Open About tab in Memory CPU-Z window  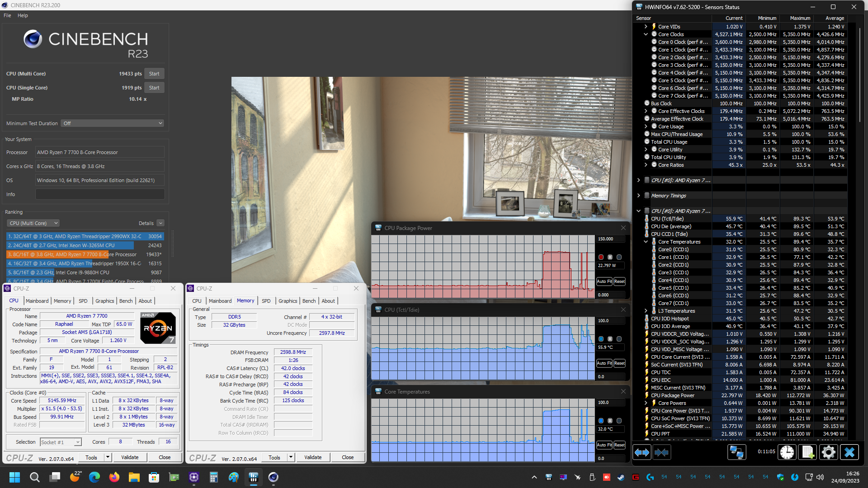(329, 301)
